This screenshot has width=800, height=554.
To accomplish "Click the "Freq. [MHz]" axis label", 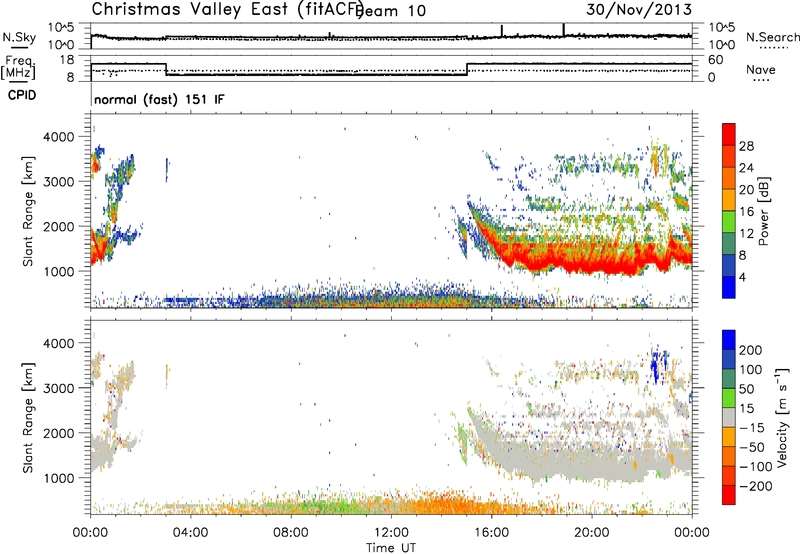I will point(18,68).
